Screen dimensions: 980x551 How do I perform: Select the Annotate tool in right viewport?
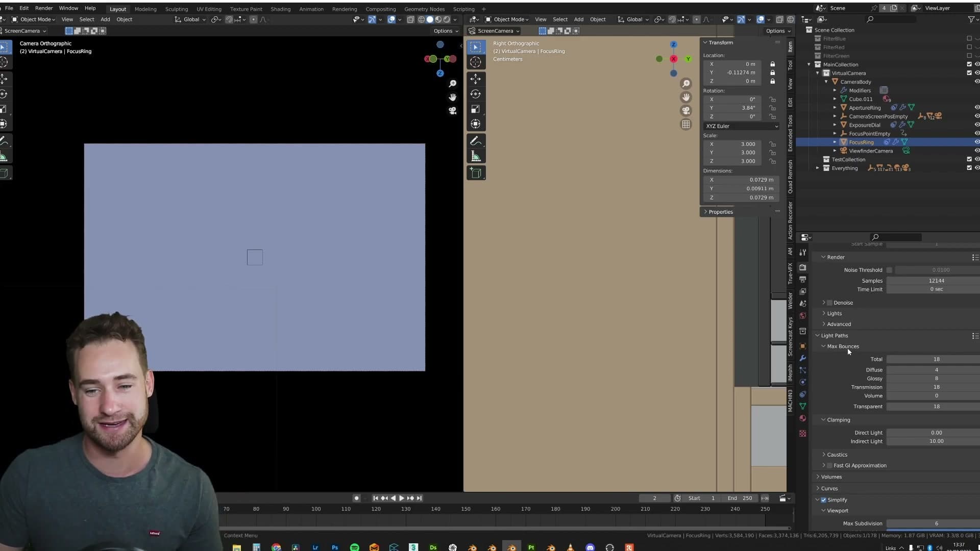pyautogui.click(x=476, y=141)
